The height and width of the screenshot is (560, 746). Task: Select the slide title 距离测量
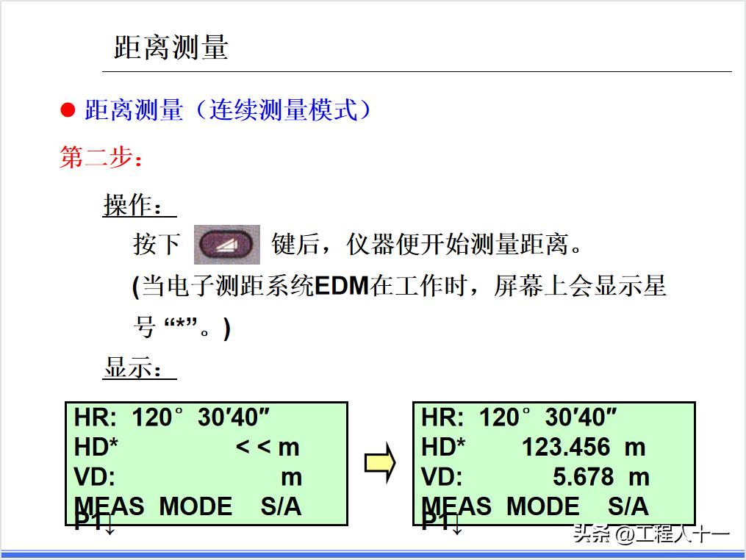pos(171,47)
